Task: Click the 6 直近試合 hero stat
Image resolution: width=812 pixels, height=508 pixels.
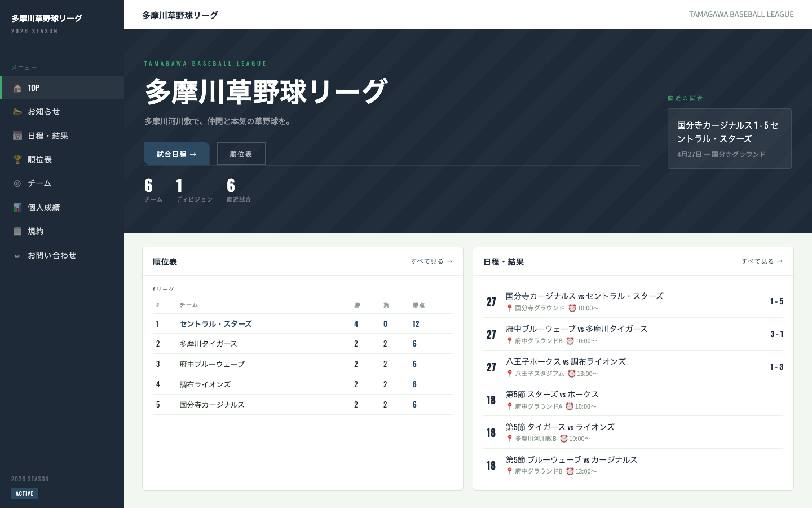Action: tap(239, 190)
